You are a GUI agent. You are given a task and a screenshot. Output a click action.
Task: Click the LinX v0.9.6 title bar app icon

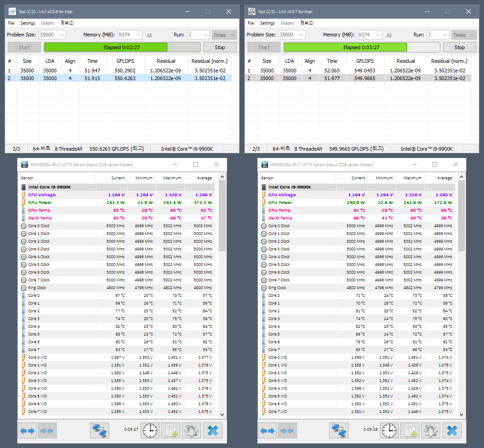click(12, 11)
